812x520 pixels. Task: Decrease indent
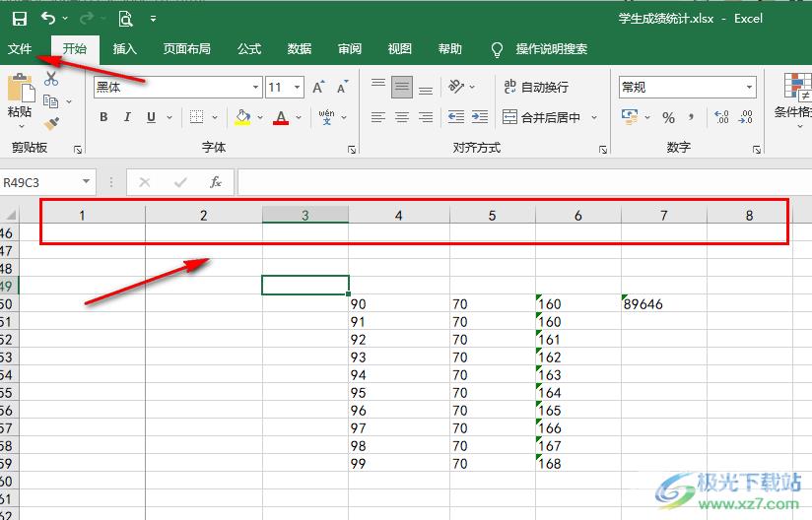(456, 117)
